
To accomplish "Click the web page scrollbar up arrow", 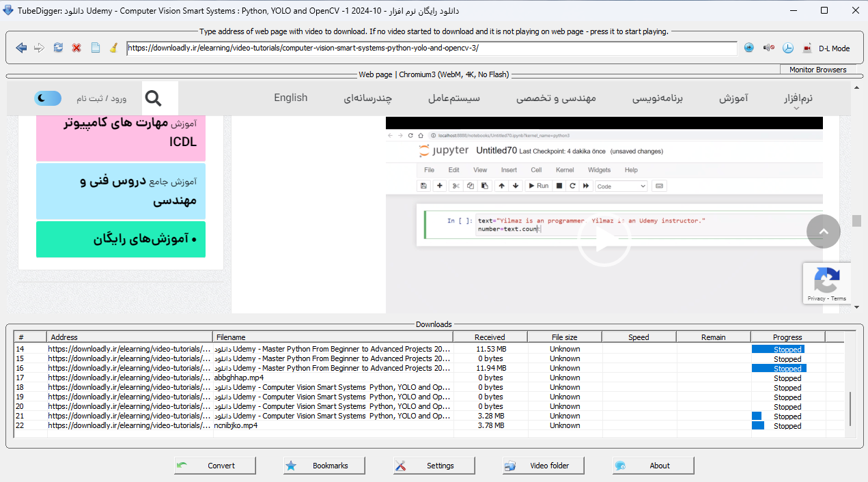I will pos(856,87).
